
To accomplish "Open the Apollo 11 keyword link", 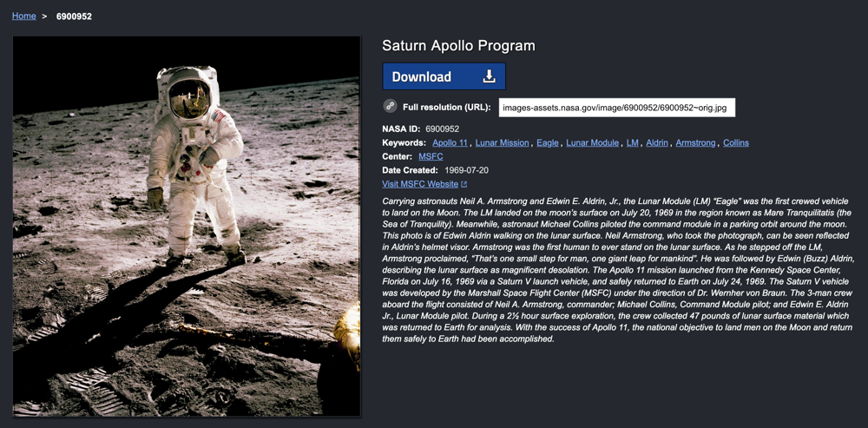I will [450, 142].
